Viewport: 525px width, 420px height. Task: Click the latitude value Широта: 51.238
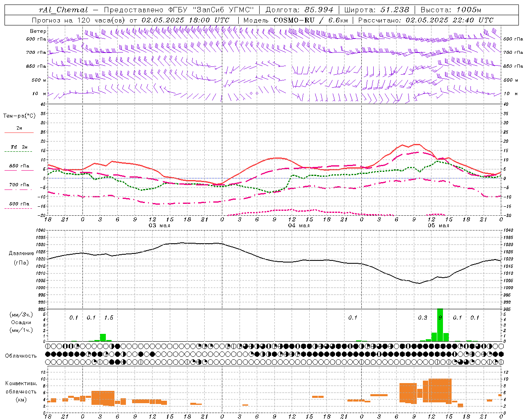tap(377, 10)
